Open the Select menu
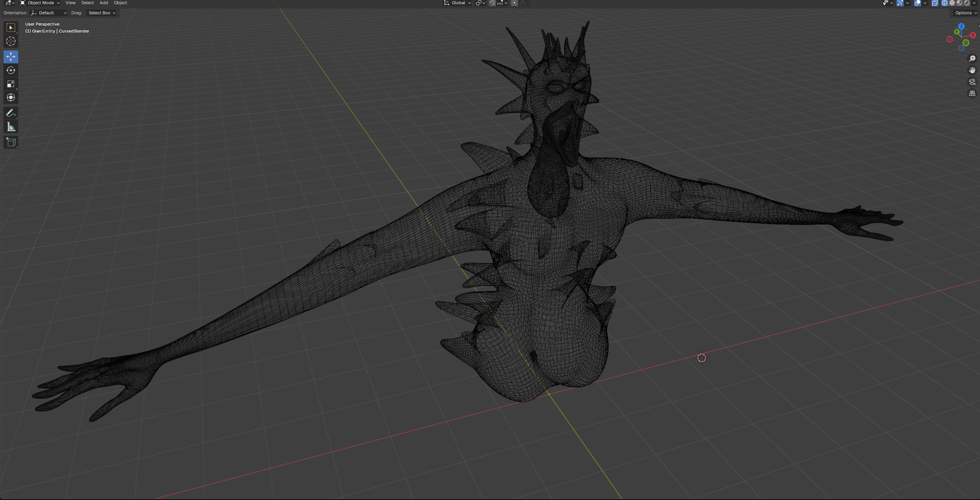Image resolution: width=980 pixels, height=500 pixels. (x=87, y=3)
